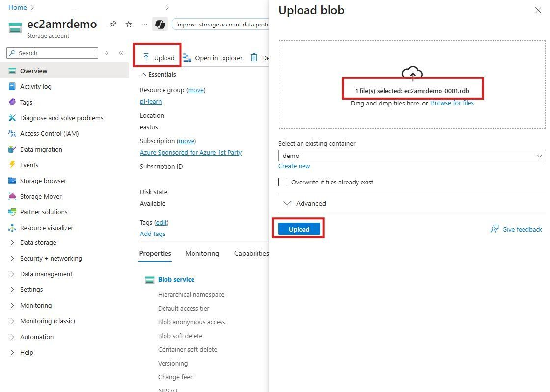Launch Copilot from the top bar
The width and height of the screenshot is (550, 392).
161,24
